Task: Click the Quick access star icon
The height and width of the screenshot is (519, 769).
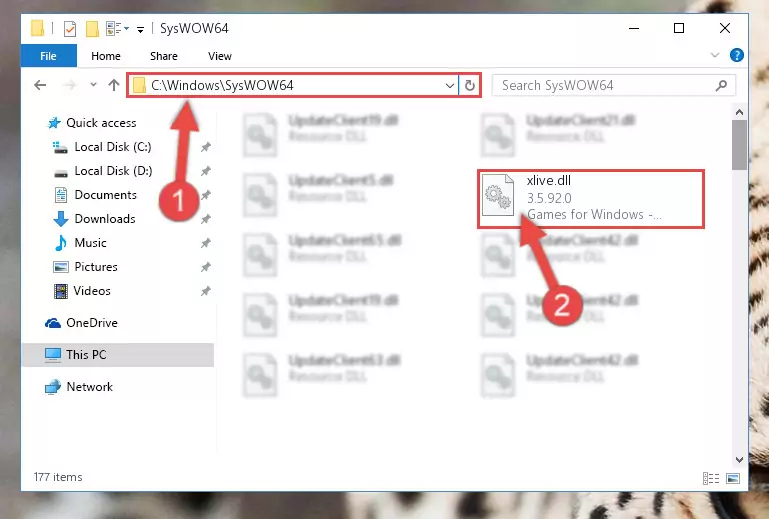Action: [x=54, y=123]
